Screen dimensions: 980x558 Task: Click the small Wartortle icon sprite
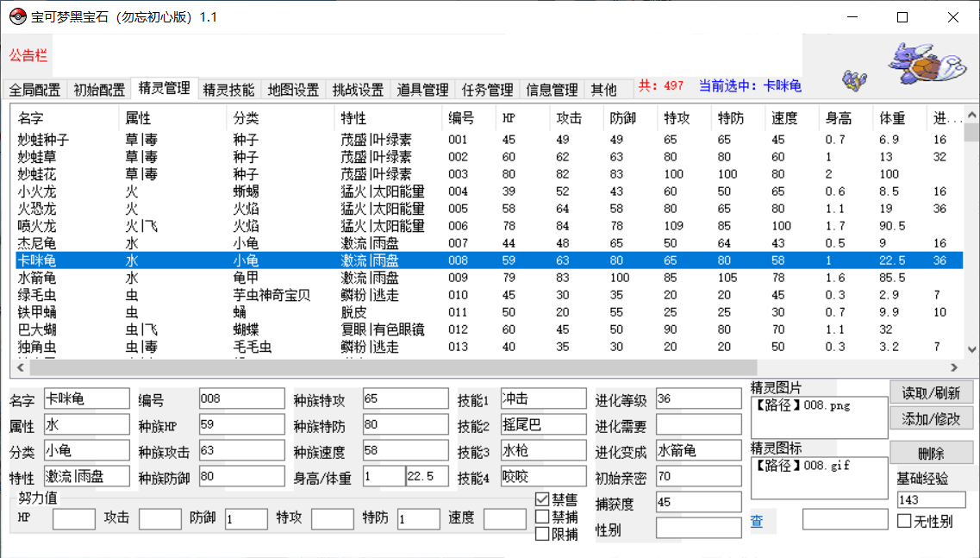pos(854,79)
